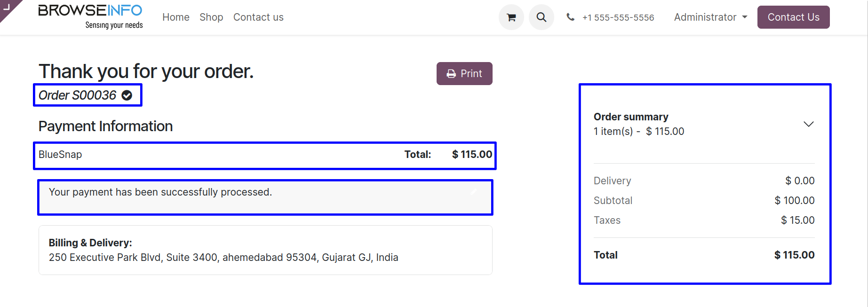
Task: Print the order confirmation
Action: pos(464,74)
